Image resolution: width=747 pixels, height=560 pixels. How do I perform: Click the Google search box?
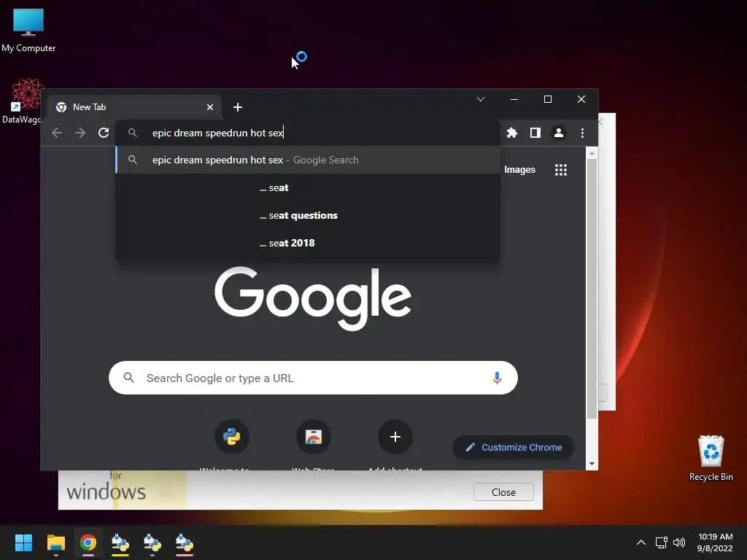tap(313, 378)
